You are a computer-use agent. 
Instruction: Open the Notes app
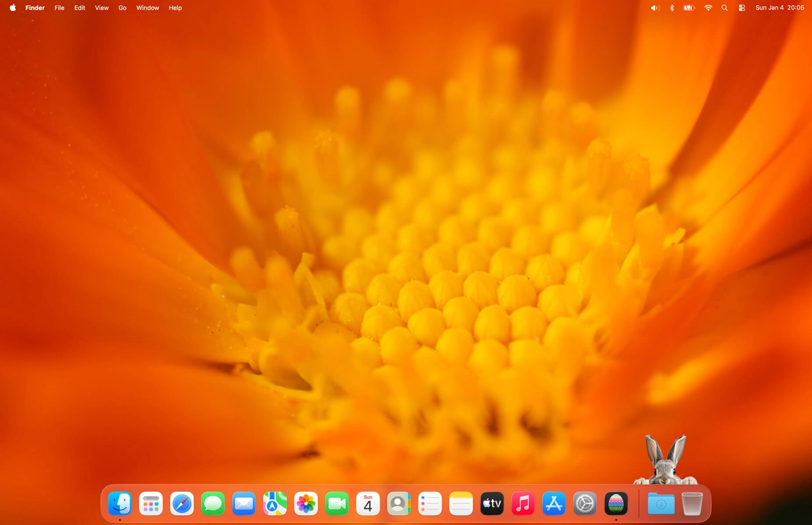point(461,503)
